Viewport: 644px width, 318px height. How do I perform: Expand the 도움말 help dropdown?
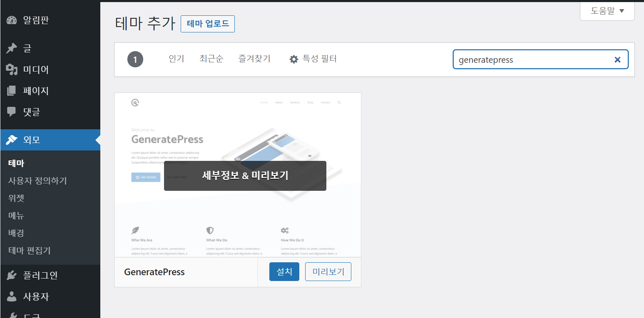click(607, 11)
